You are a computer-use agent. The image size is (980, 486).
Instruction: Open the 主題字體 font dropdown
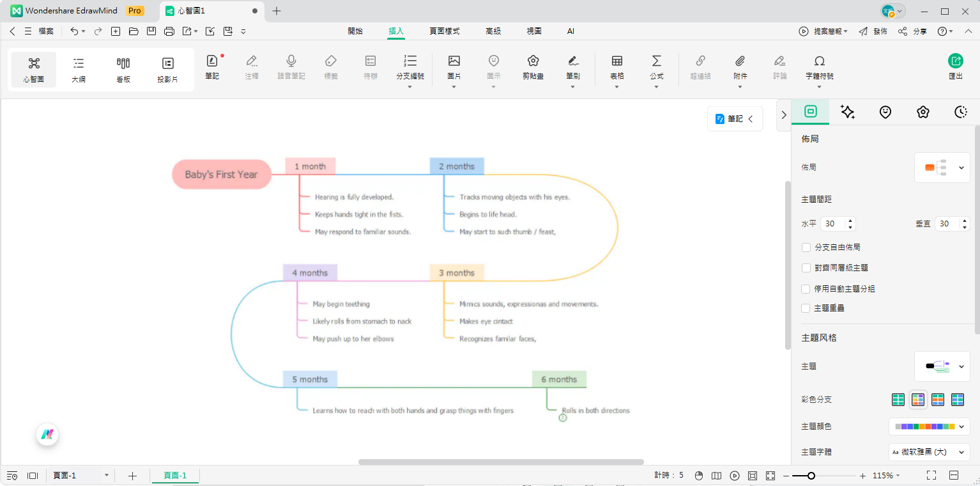click(929, 452)
